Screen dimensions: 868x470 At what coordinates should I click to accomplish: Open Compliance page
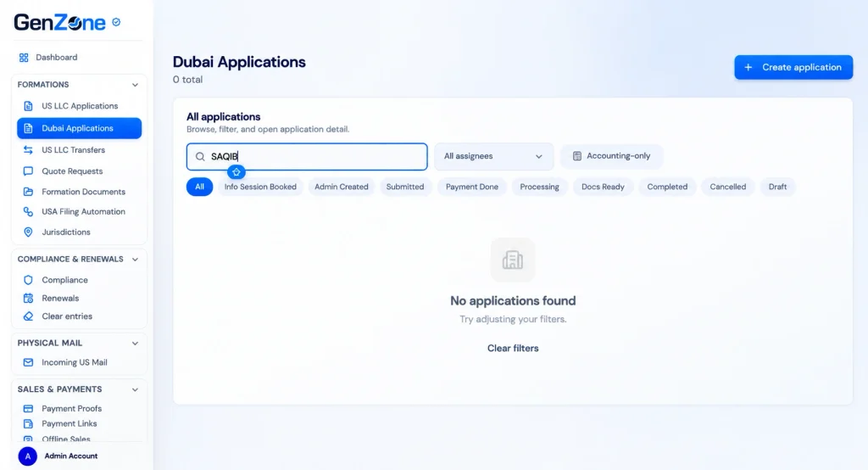pos(64,280)
